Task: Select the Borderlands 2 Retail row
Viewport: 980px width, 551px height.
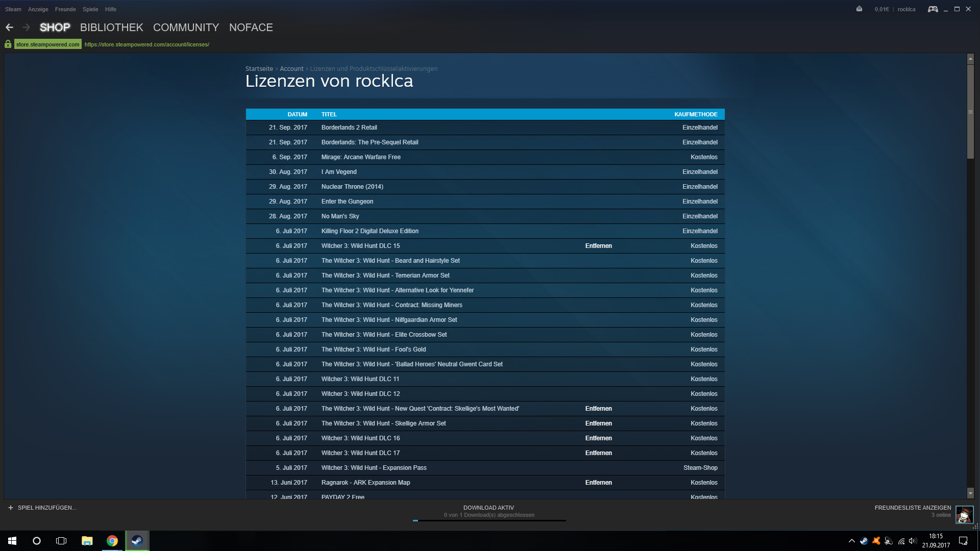Action: coord(485,128)
